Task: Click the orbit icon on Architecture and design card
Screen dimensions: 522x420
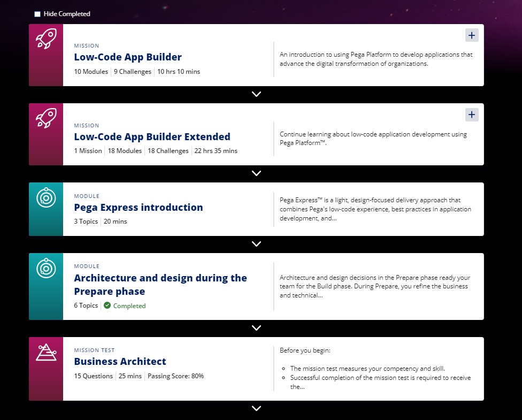Action: click(46, 268)
